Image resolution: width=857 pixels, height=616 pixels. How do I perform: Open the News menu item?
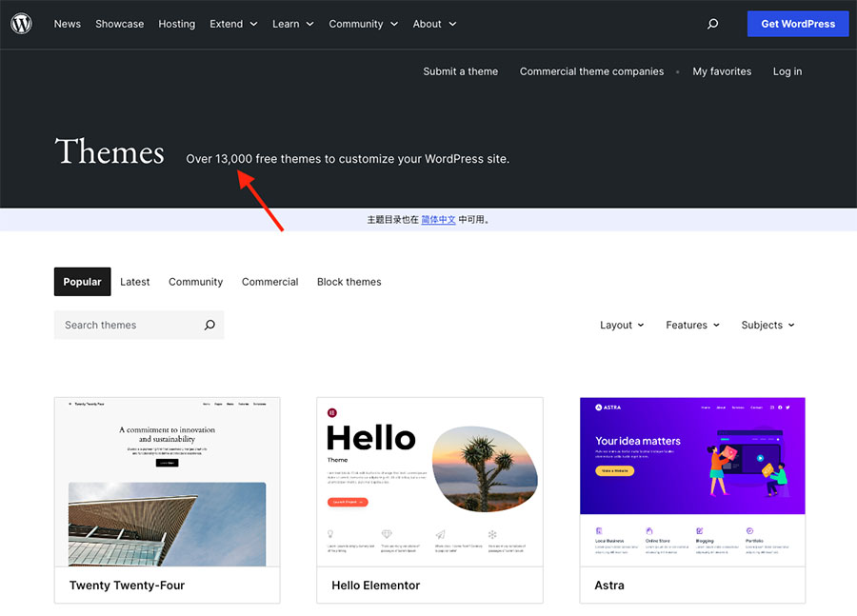tap(68, 24)
